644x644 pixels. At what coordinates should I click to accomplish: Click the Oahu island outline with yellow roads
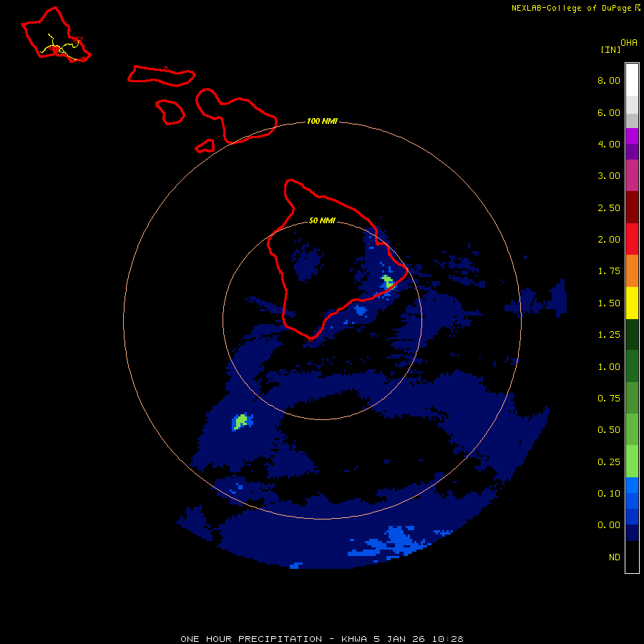tap(57, 34)
